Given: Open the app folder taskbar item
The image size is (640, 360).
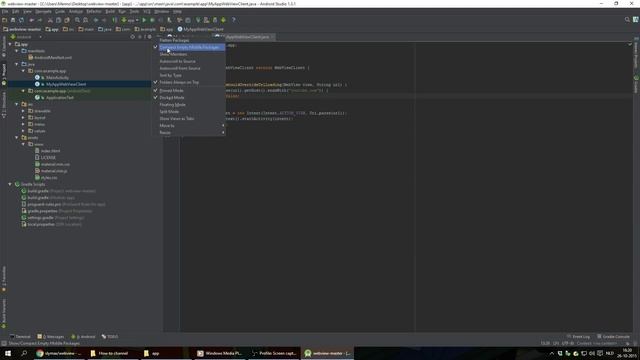Looking at the screenshot, I should click(x=167, y=353).
